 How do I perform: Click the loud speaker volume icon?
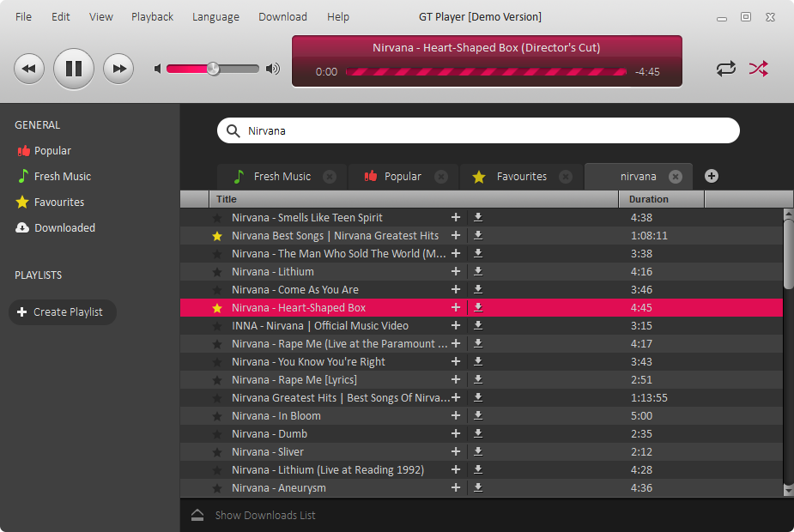click(x=273, y=69)
